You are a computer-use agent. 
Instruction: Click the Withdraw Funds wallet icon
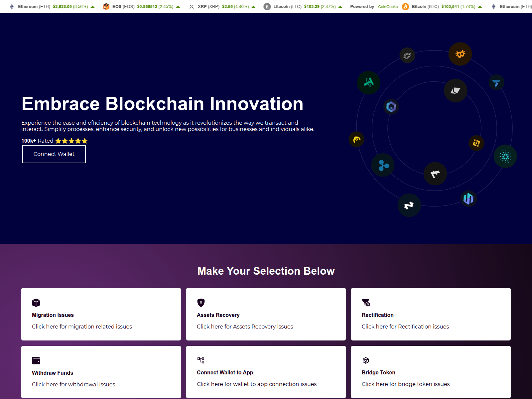coord(36,360)
